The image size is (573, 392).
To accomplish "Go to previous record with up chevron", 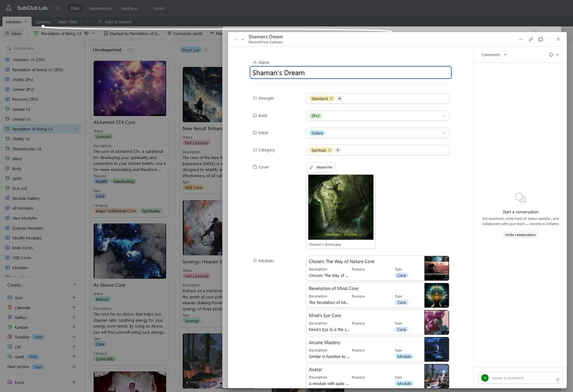I will (236, 40).
